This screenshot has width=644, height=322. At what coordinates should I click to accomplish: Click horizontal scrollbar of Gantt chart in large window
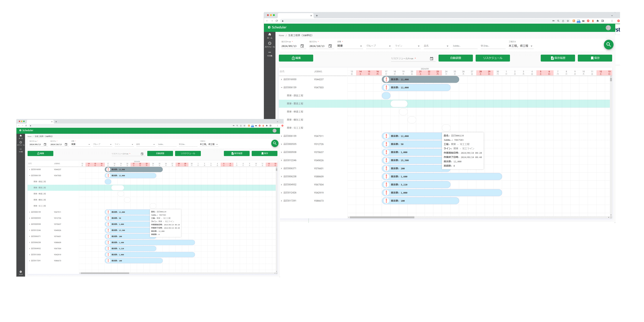click(x=382, y=217)
